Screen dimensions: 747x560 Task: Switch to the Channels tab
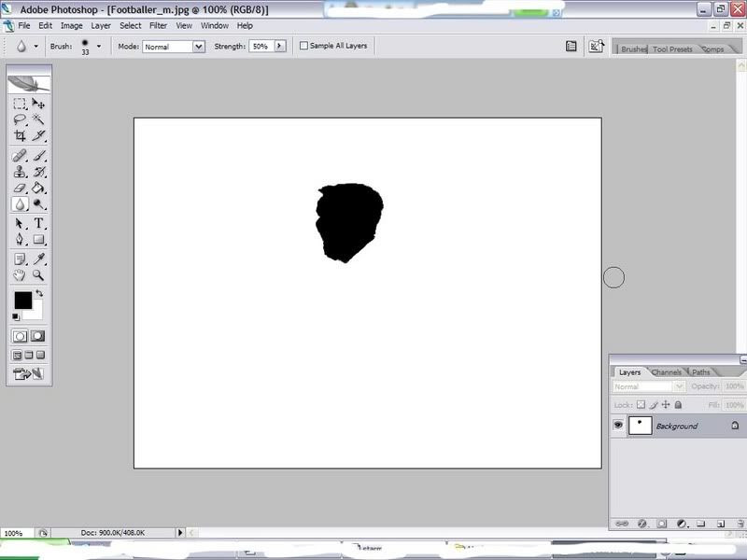[x=666, y=371]
